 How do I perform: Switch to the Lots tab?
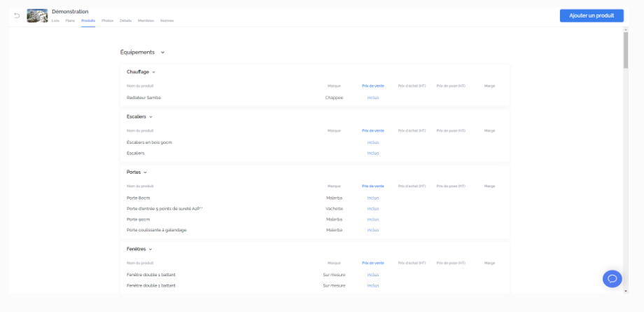(55, 20)
